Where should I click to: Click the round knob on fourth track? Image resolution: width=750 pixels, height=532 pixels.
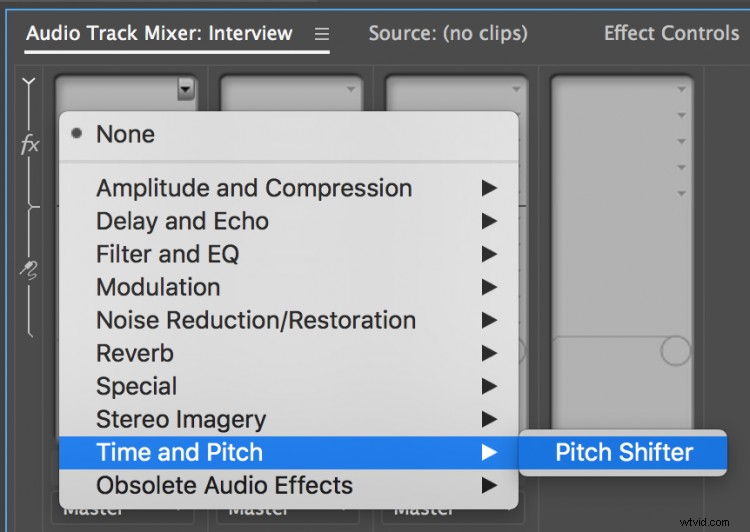pyautogui.click(x=675, y=351)
